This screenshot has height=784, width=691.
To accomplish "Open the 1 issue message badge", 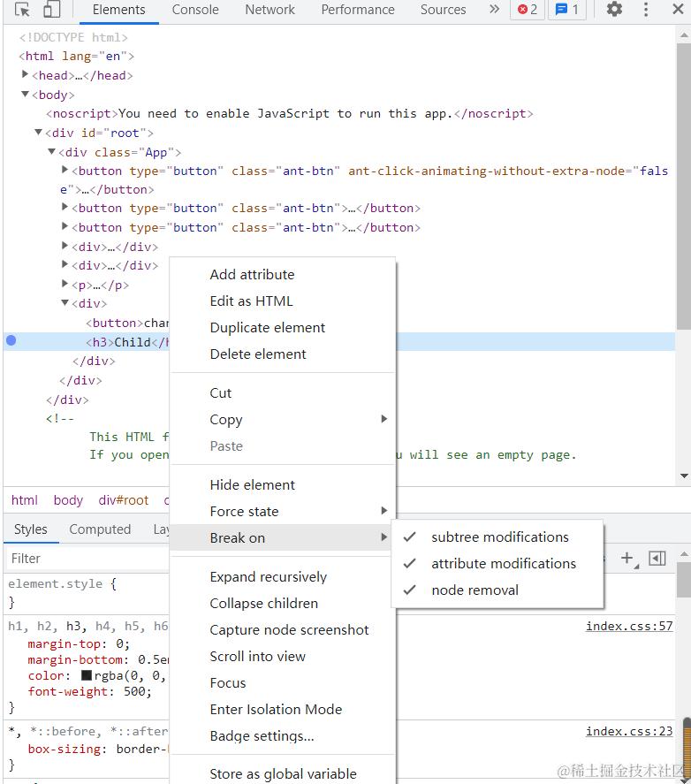I will point(567,10).
